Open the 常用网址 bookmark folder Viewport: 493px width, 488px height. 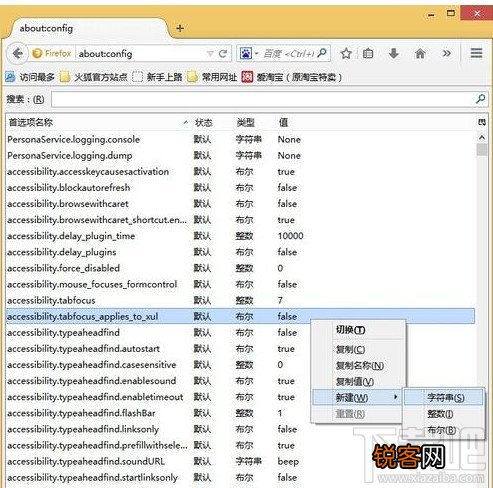(x=212, y=77)
